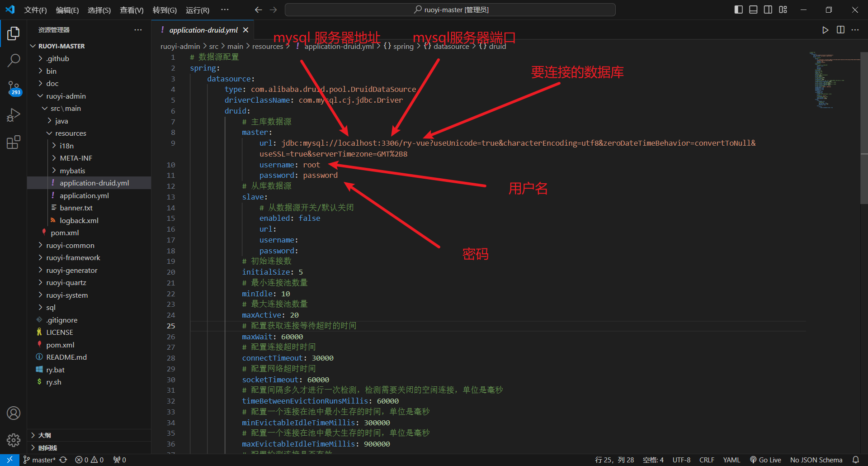Viewport: 868px width, 466px height.
Task: Open Customize Layout icon in title bar
Action: [x=783, y=10]
